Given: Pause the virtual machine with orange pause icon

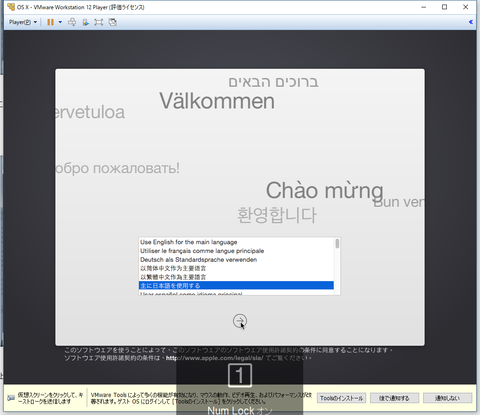Looking at the screenshot, I should click(x=50, y=22).
